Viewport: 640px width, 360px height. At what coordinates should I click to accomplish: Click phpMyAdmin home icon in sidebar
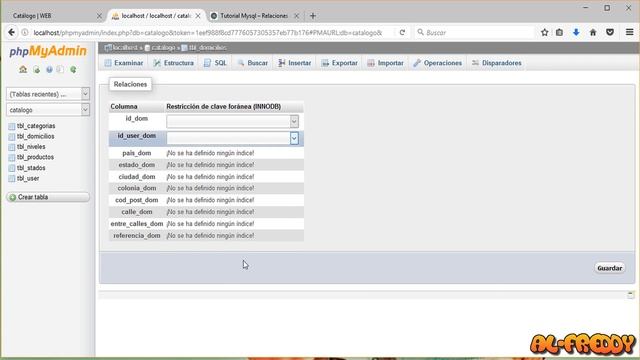tap(23, 69)
